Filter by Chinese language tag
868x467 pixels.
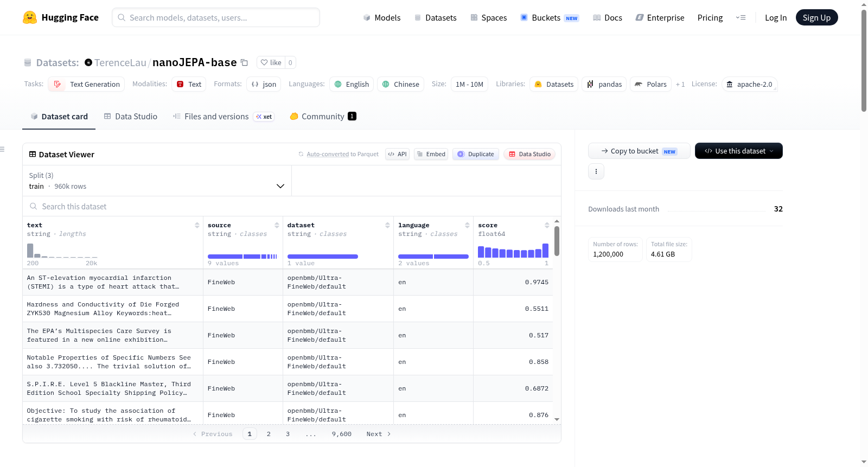401,84
